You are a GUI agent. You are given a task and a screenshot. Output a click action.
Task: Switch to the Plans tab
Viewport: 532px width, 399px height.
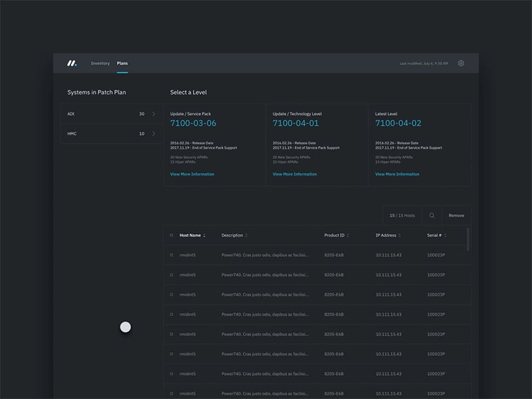122,63
